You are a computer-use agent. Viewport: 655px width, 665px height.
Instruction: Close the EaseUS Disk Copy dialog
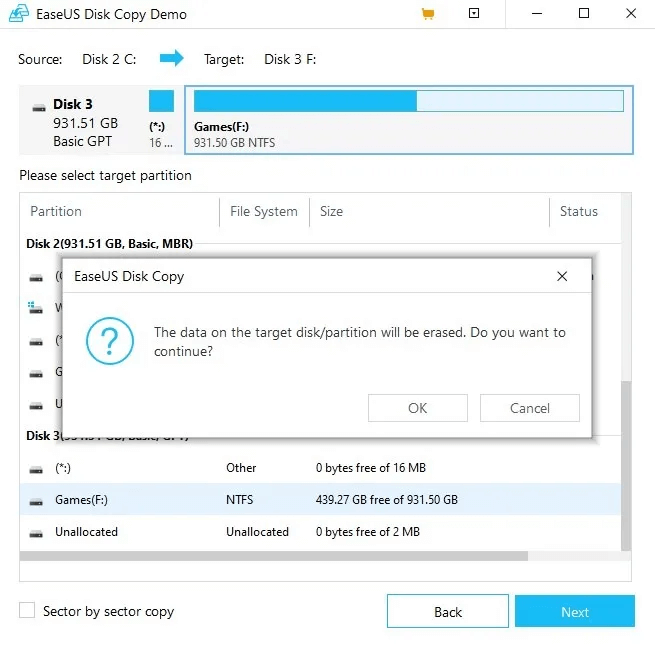562,276
